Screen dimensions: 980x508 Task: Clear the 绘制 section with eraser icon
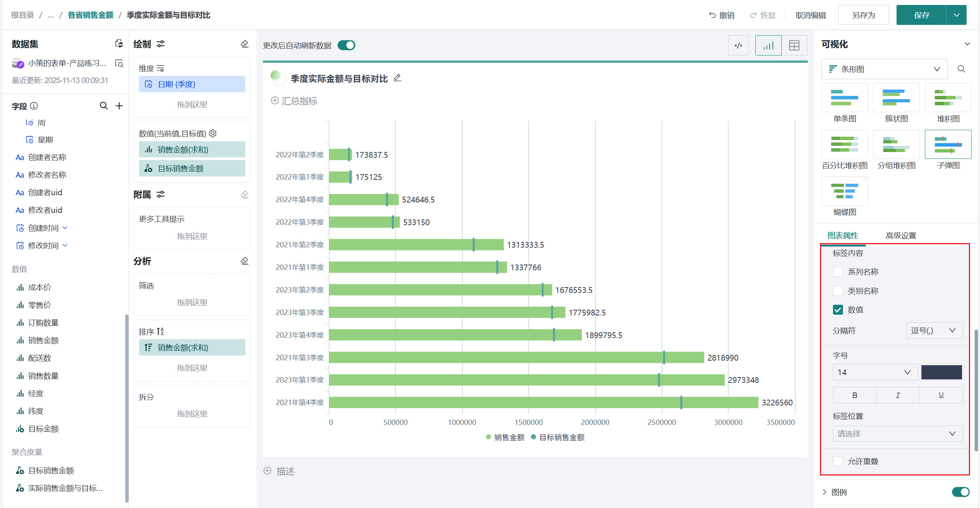pos(245,44)
